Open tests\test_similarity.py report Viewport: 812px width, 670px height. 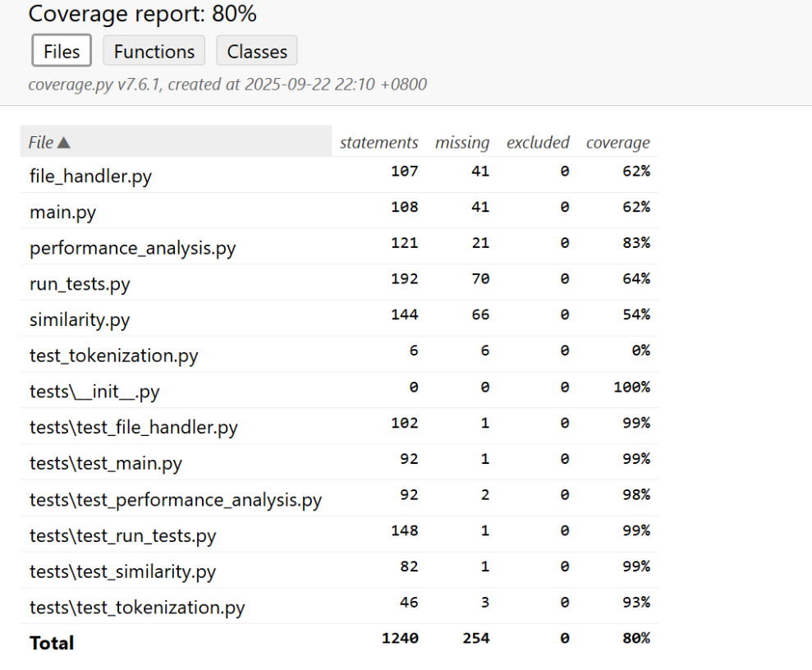pos(122,571)
